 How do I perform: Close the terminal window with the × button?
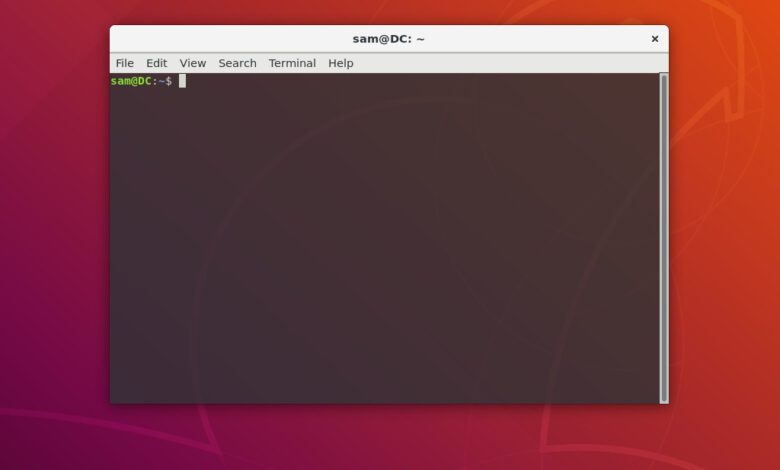point(655,39)
